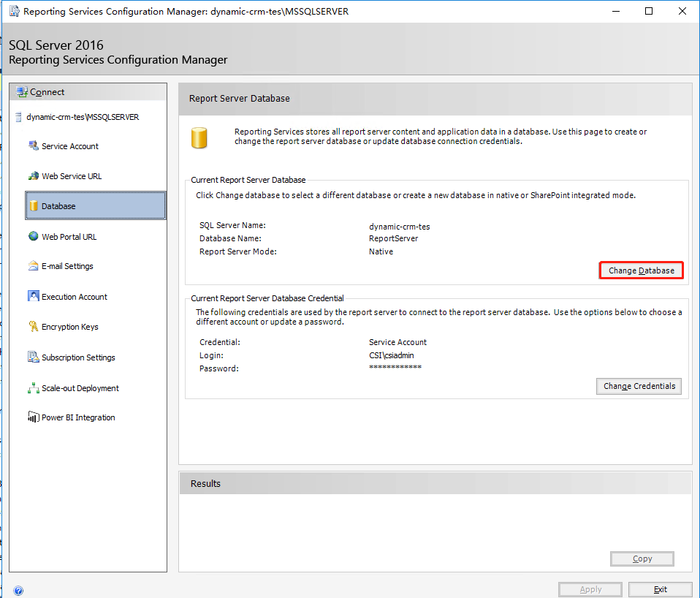Viewport: 700px width, 598px height.
Task: Click the Credential value Service Account
Action: [x=397, y=342]
